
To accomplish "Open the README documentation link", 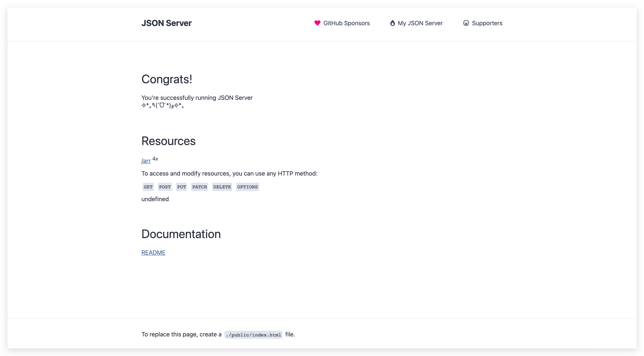I will (153, 253).
